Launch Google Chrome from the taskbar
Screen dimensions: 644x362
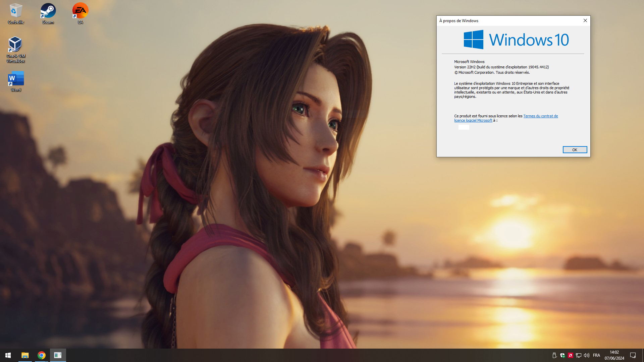(x=42, y=355)
